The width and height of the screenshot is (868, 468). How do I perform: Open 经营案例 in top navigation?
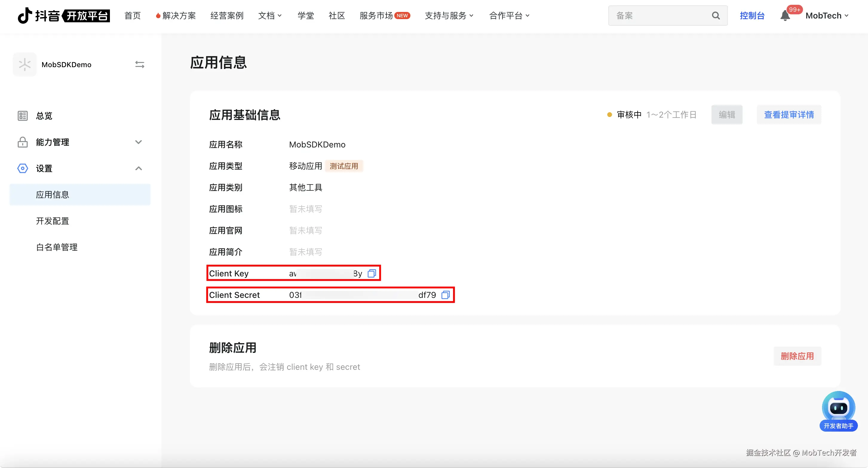(227, 16)
